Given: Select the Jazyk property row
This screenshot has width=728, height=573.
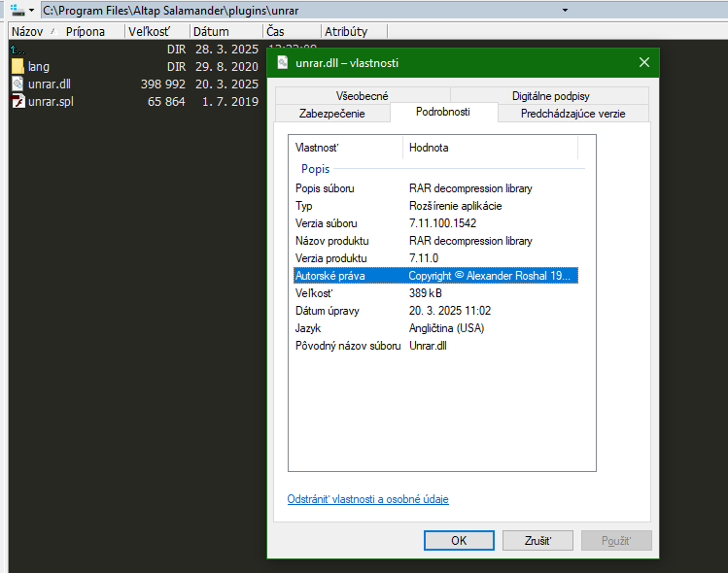Looking at the screenshot, I should coord(436,328).
